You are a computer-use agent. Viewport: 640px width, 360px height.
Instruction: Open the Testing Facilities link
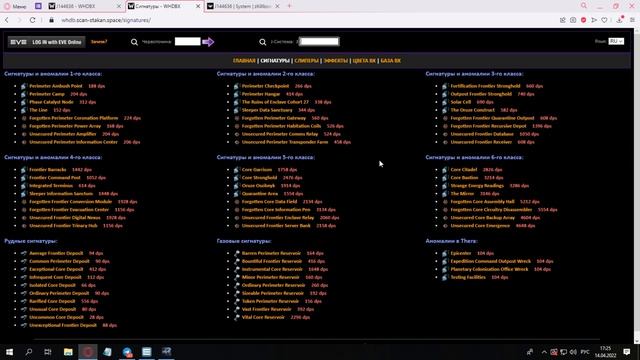click(x=468, y=277)
